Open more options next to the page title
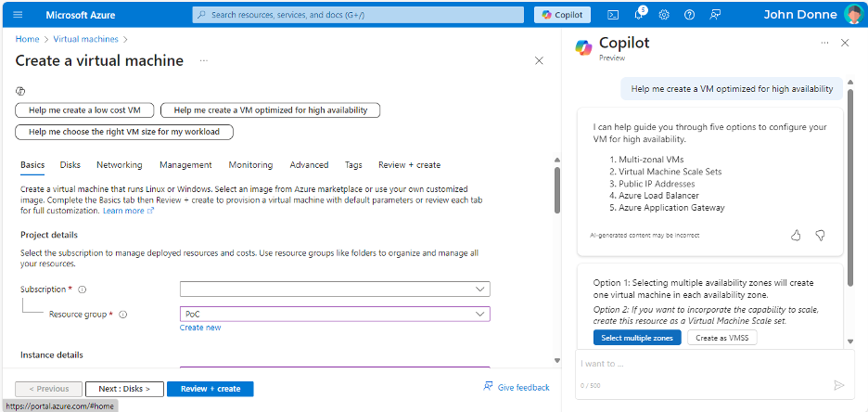The height and width of the screenshot is (412, 868). pos(204,60)
